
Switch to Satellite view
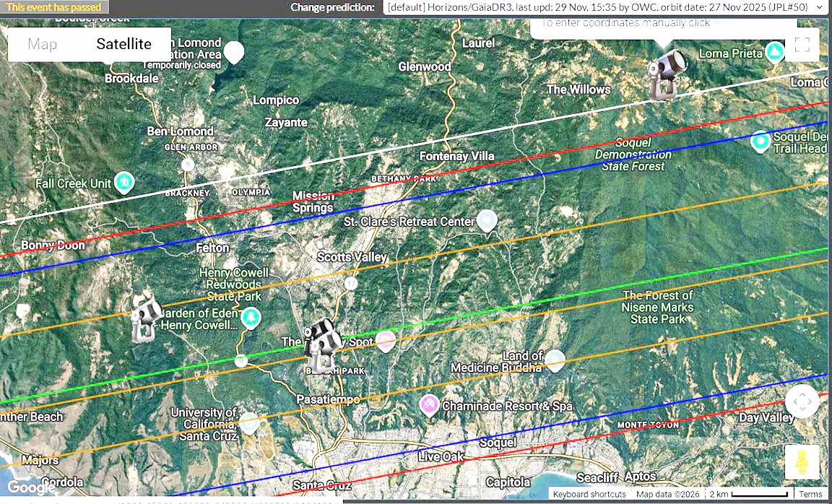[x=124, y=44]
